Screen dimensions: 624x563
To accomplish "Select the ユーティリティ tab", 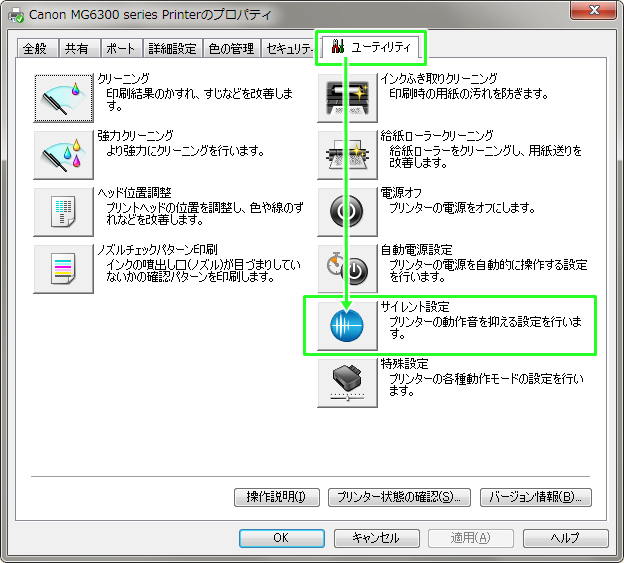I will click(x=371, y=47).
